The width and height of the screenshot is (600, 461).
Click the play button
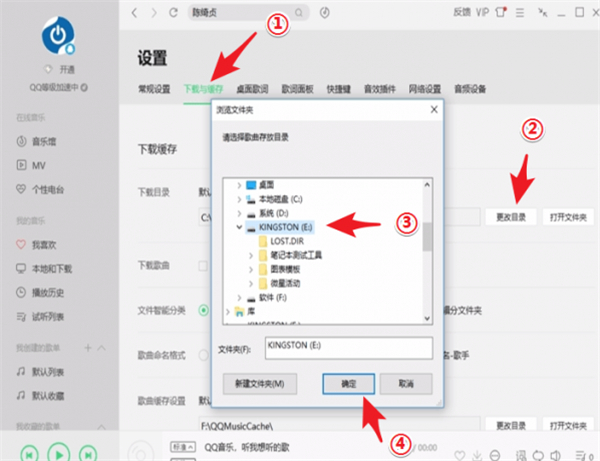pos(59,453)
